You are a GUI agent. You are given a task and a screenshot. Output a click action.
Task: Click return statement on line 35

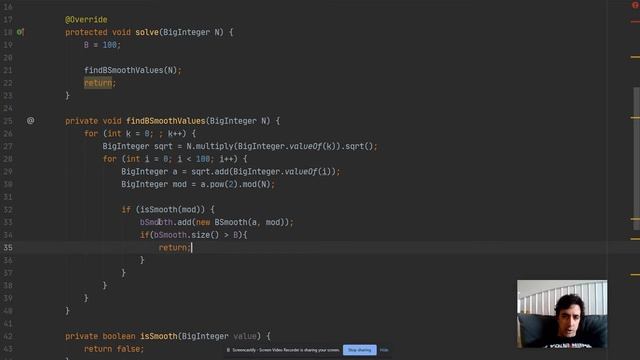(174, 247)
